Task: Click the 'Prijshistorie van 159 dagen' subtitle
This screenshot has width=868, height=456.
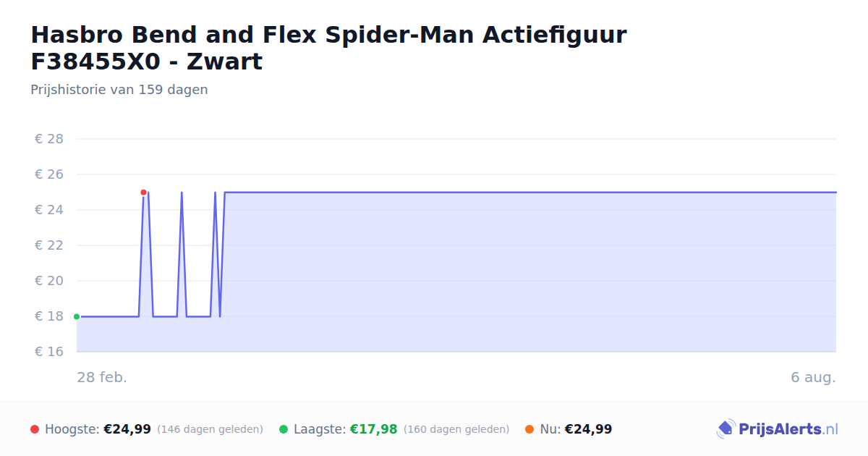Action: 119,90
